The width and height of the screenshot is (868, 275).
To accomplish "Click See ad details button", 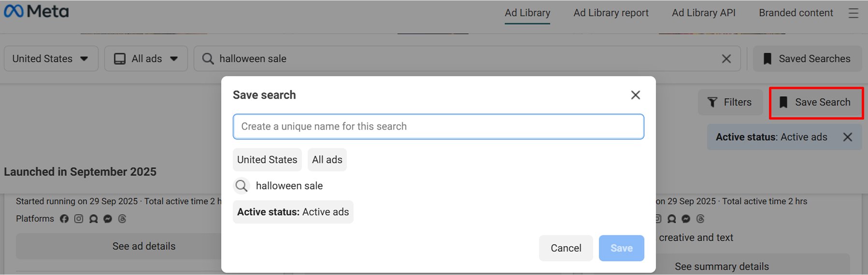I will coord(143,246).
